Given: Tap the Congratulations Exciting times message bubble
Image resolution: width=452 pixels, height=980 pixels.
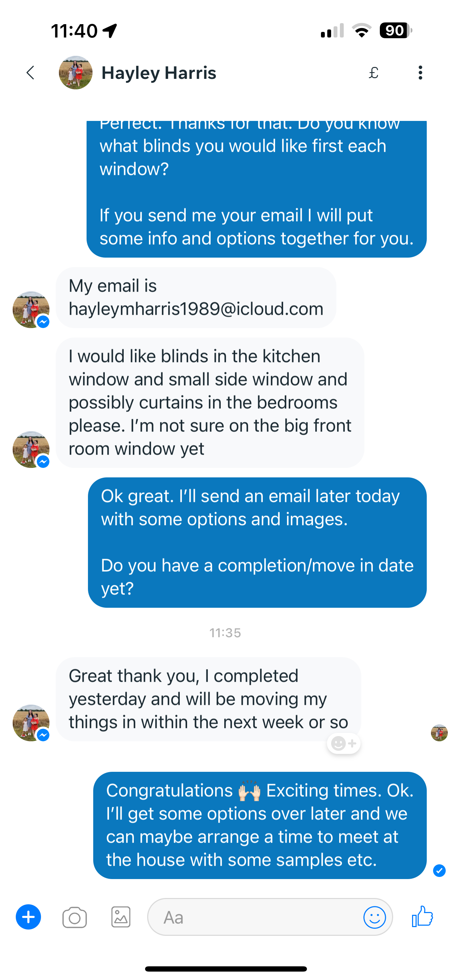Looking at the screenshot, I should (x=260, y=825).
